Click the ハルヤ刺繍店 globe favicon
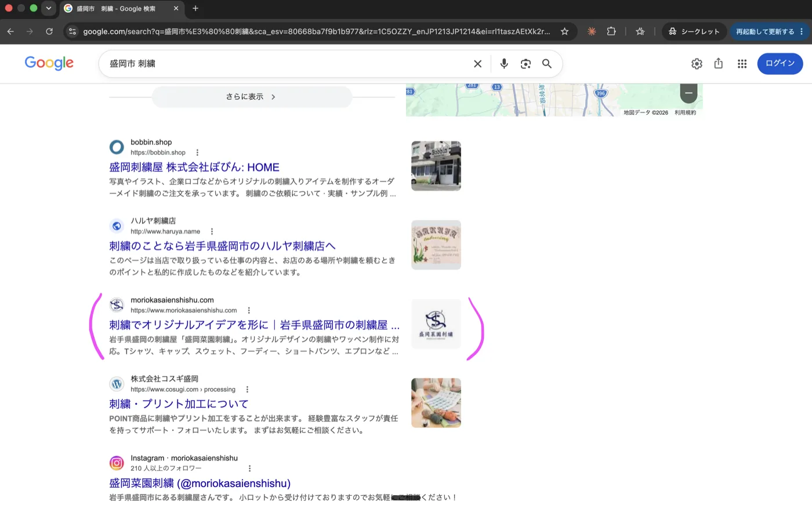 coord(117,226)
